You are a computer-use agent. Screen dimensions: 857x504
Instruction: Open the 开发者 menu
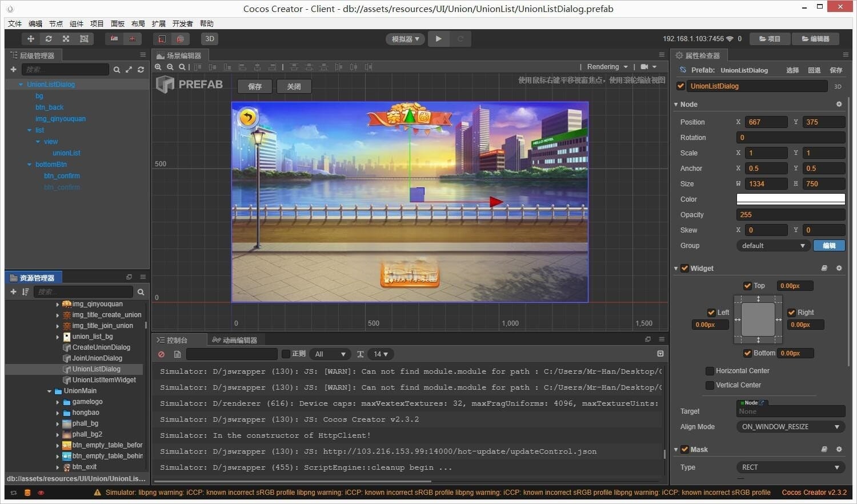182,23
